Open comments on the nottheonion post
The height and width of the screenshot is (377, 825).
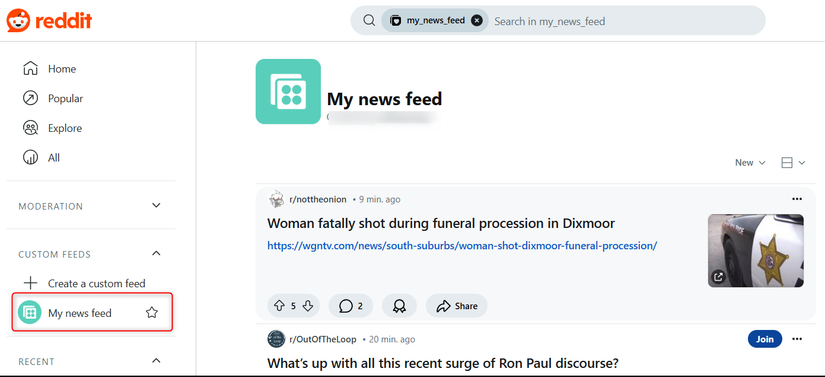351,306
